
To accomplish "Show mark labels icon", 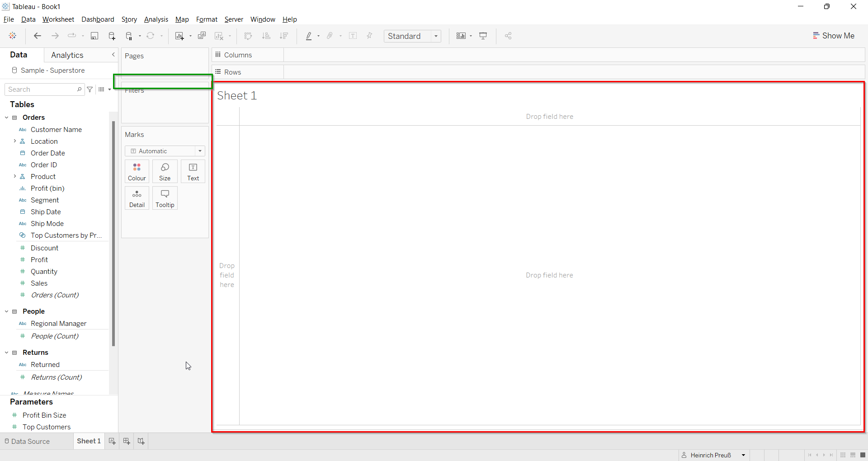I will (353, 36).
